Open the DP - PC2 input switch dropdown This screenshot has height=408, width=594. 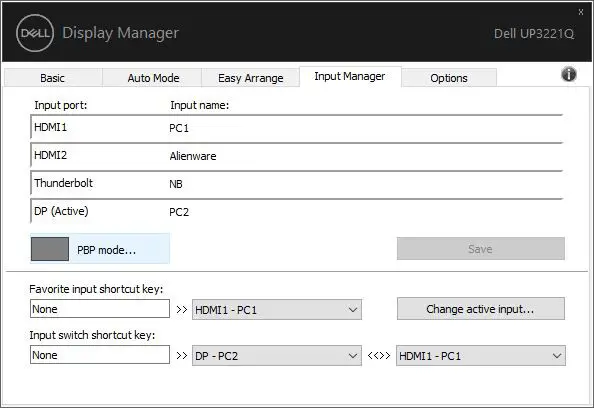point(277,356)
